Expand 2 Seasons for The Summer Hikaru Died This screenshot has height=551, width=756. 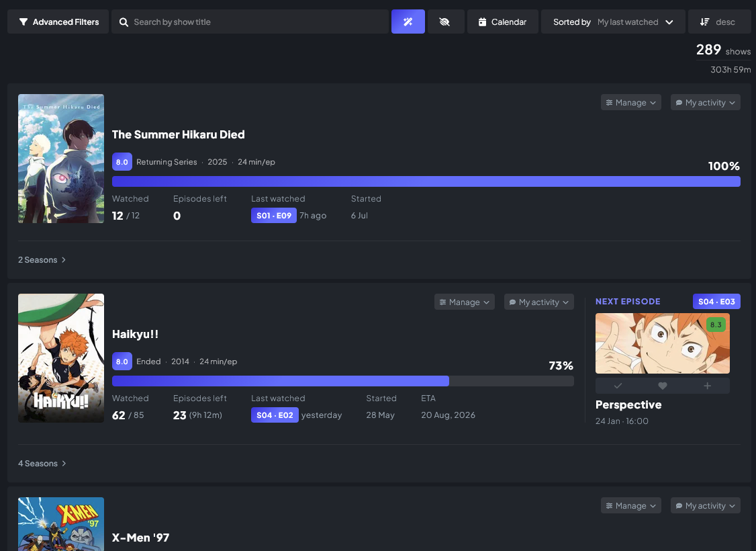point(42,259)
